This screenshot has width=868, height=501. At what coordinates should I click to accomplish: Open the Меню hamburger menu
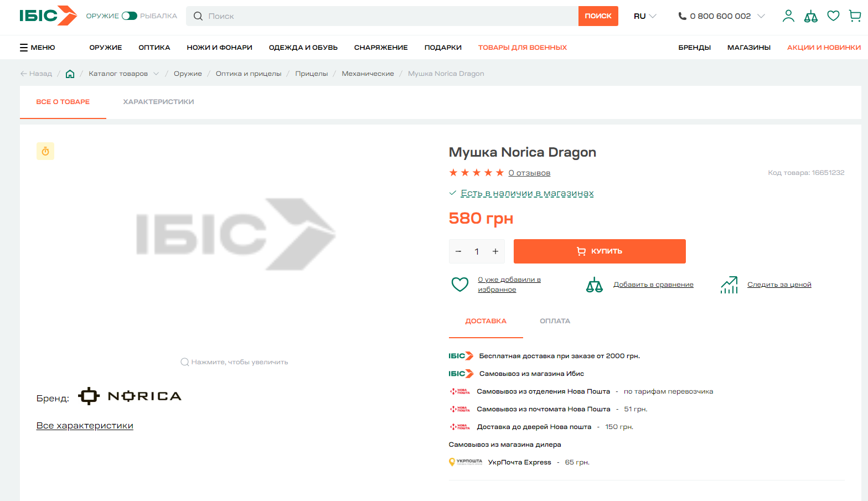coord(38,48)
